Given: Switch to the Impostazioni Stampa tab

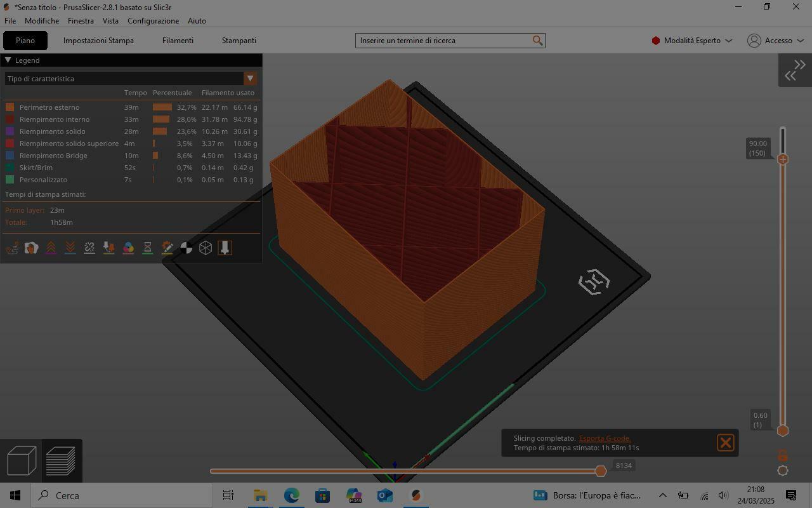Looking at the screenshot, I should (x=98, y=41).
